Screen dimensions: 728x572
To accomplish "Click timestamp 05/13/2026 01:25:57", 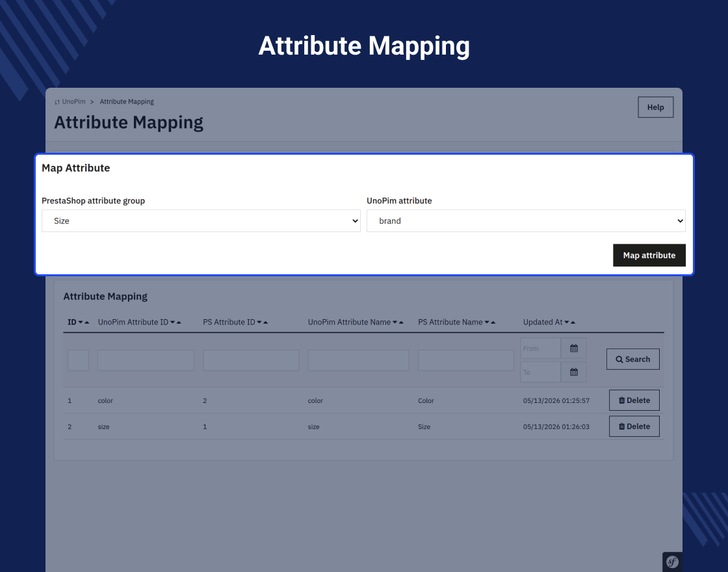I will [556, 400].
